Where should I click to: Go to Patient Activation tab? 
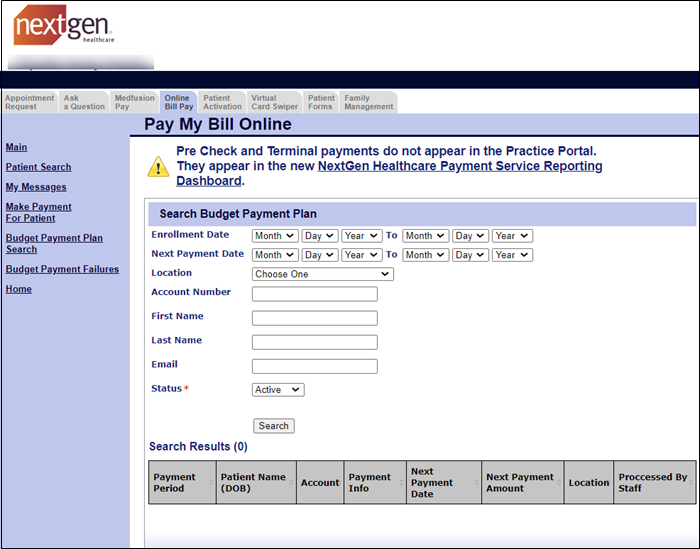pos(222,102)
